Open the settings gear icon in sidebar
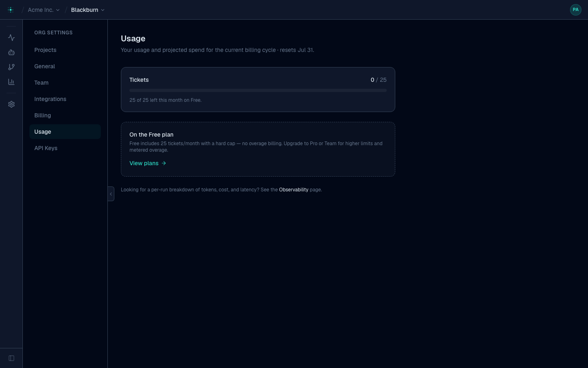Viewport: 588px width, 368px height. click(11, 104)
